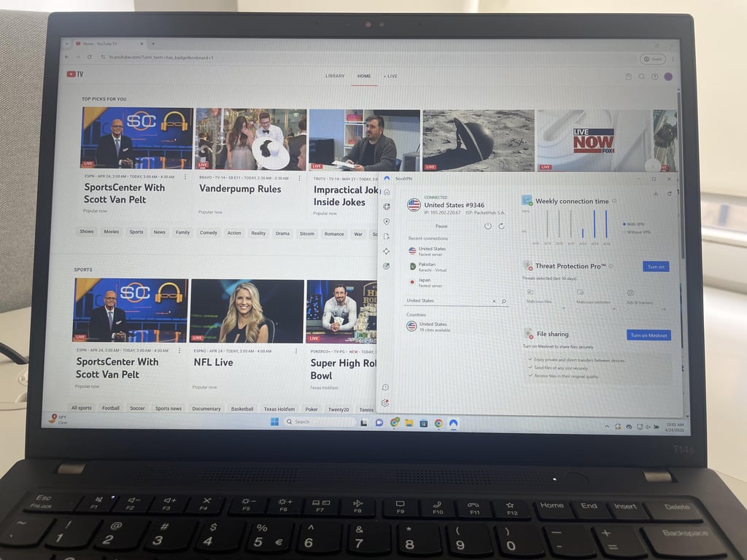Open Microsoft Store from the taskbar

pyautogui.click(x=424, y=423)
